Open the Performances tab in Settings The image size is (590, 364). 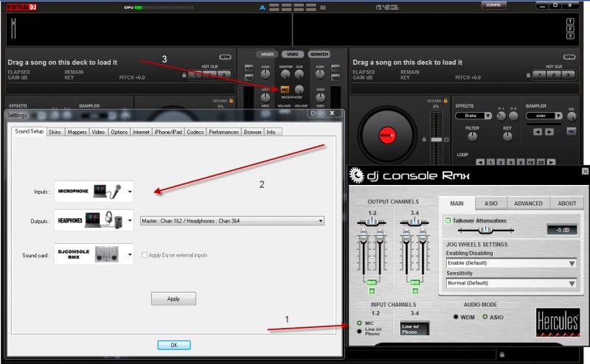[x=223, y=132]
